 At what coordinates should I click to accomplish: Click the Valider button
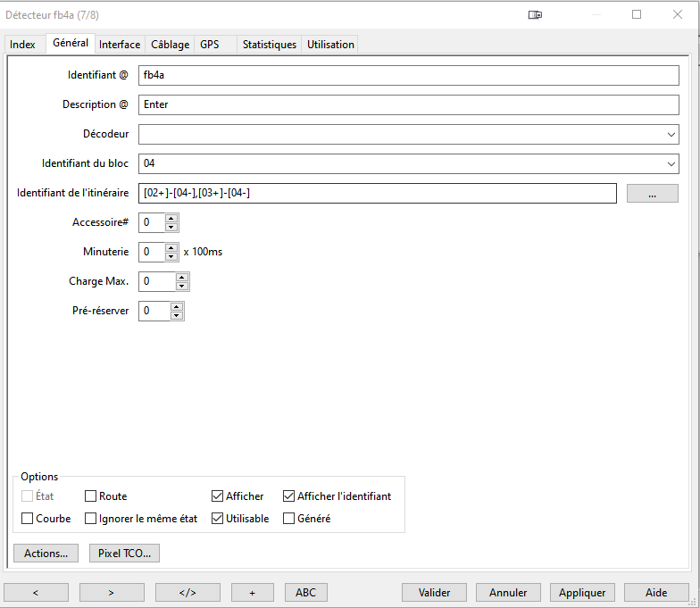pyautogui.click(x=434, y=592)
